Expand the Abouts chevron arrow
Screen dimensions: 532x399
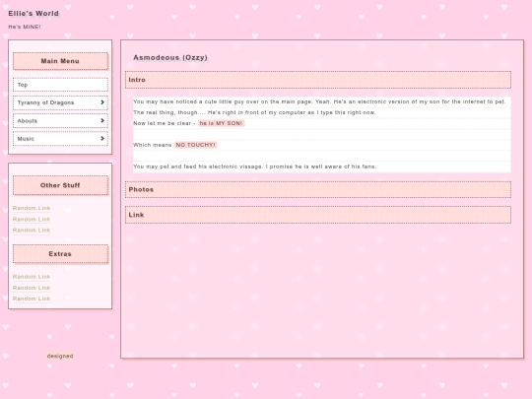pos(102,120)
